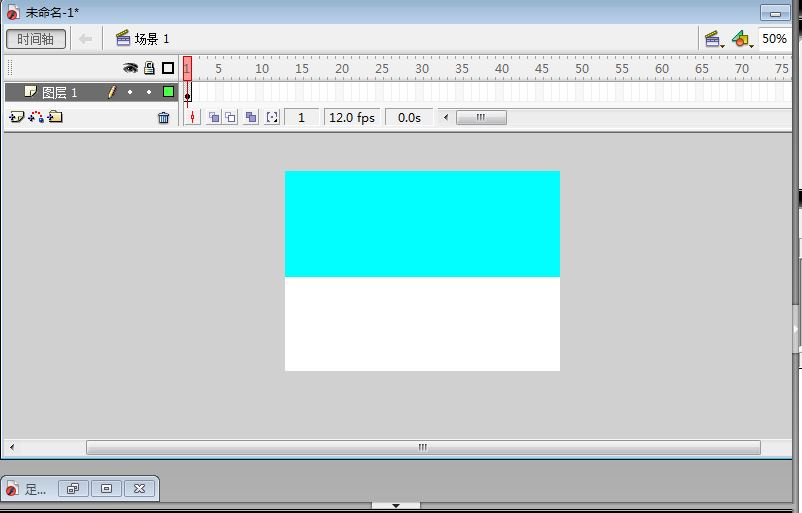Restore the minimized 足... window

pos(73,489)
